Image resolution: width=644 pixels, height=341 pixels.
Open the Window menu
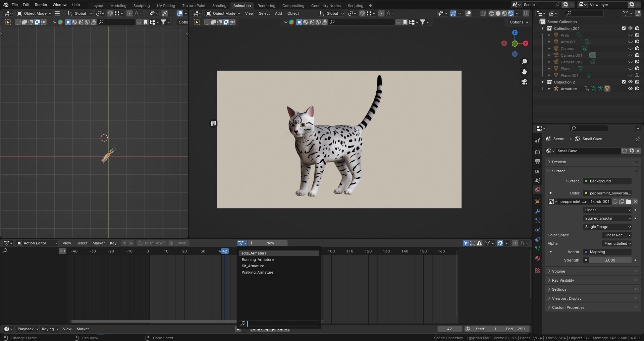click(x=59, y=5)
